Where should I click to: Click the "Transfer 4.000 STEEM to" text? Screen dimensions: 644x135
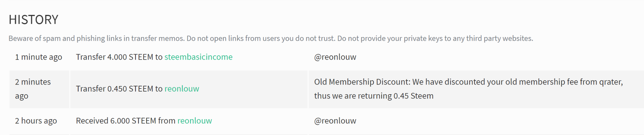pyautogui.click(x=119, y=57)
